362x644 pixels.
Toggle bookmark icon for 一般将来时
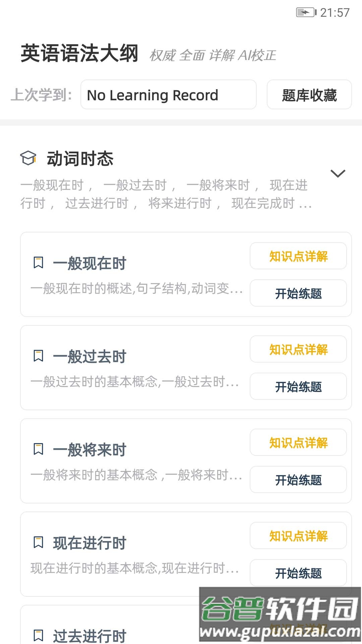click(39, 449)
